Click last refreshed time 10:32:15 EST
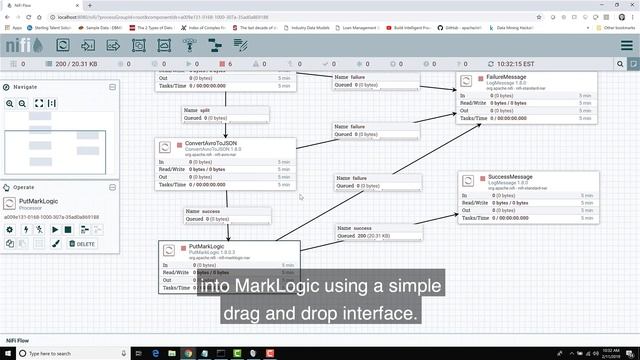 click(511, 64)
